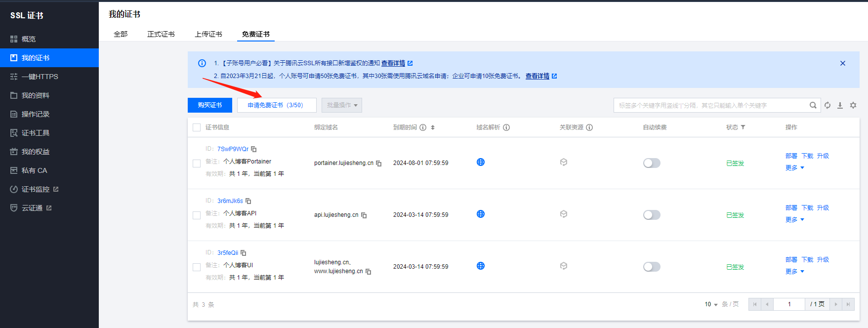Viewport: 868px width, 328px height.
Task: Toggle auto-renewal for api.lujiesheng.cn
Action: click(652, 215)
